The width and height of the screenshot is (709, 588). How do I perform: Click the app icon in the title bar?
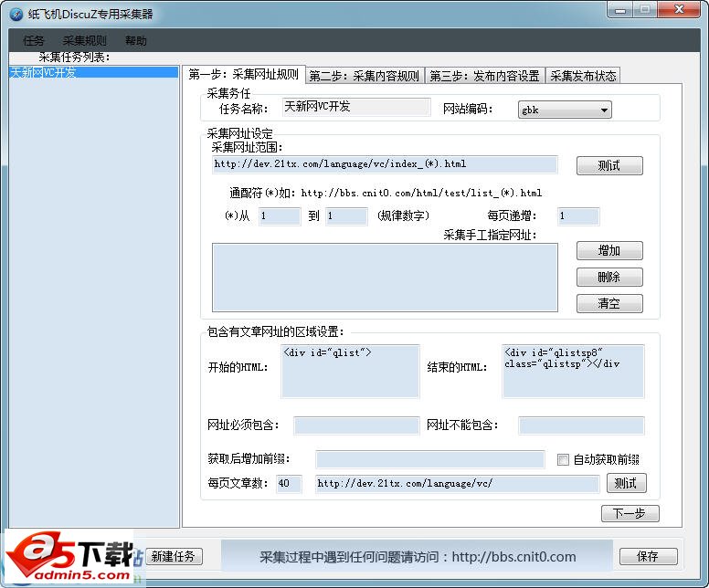pyautogui.click(x=16, y=14)
